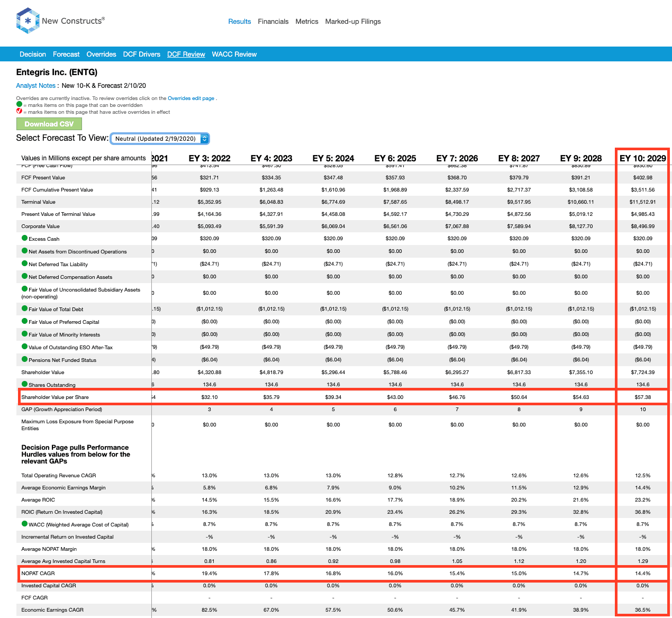This screenshot has width=672, height=618.
Task: Click the Total Operating Revenue CAGR label
Action: pyautogui.click(x=59, y=476)
